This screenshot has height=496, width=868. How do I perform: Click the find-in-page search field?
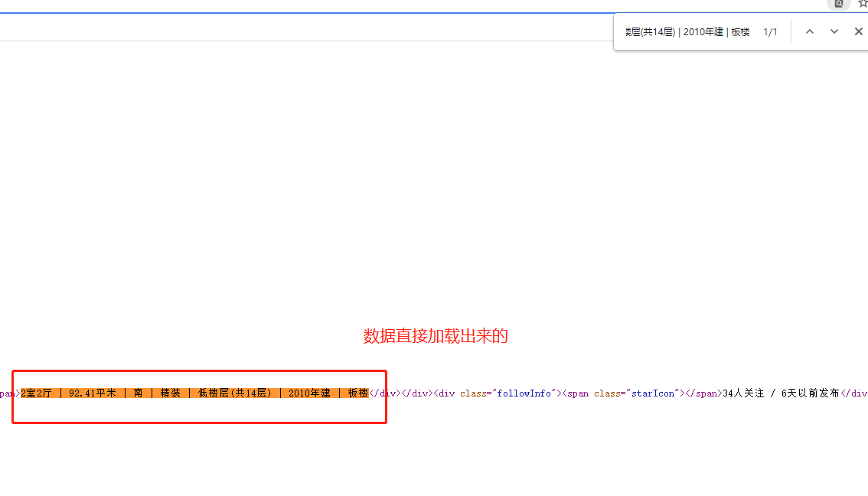(687, 32)
